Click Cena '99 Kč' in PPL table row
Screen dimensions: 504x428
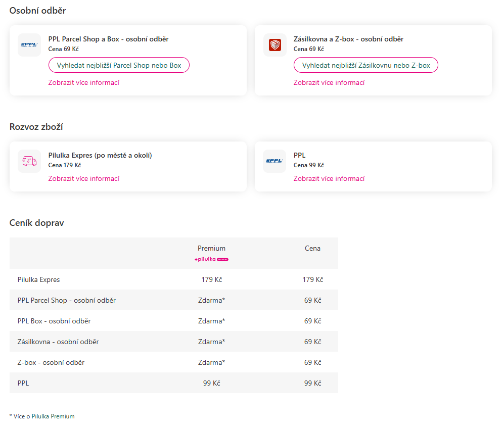pos(313,383)
